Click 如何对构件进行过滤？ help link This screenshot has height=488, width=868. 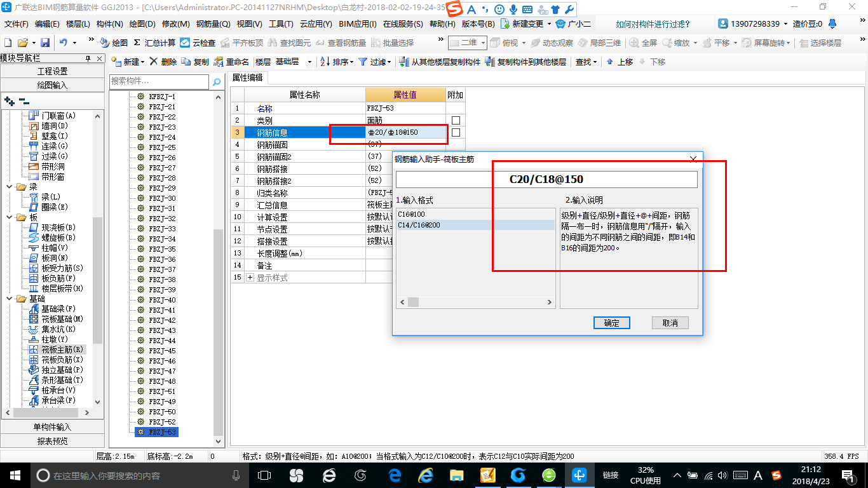(653, 24)
